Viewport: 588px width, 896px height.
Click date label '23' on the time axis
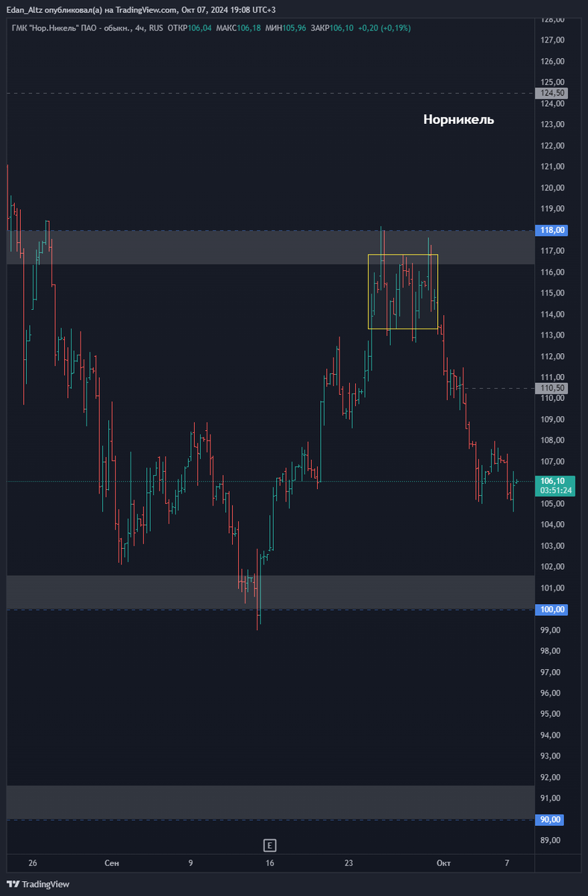pyautogui.click(x=348, y=863)
